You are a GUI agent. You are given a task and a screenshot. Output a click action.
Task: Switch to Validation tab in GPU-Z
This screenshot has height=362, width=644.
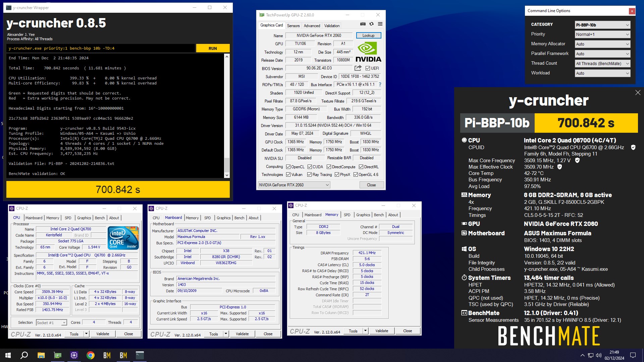(332, 26)
